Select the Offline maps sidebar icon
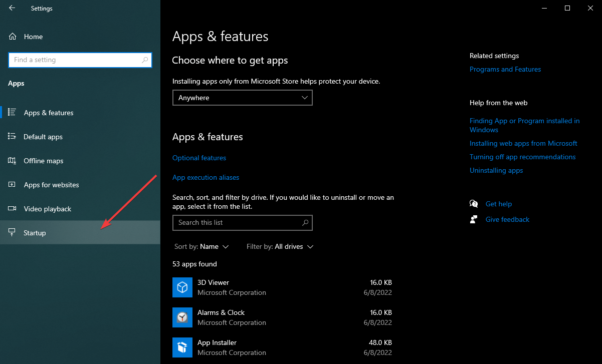The image size is (602, 364). (x=13, y=161)
